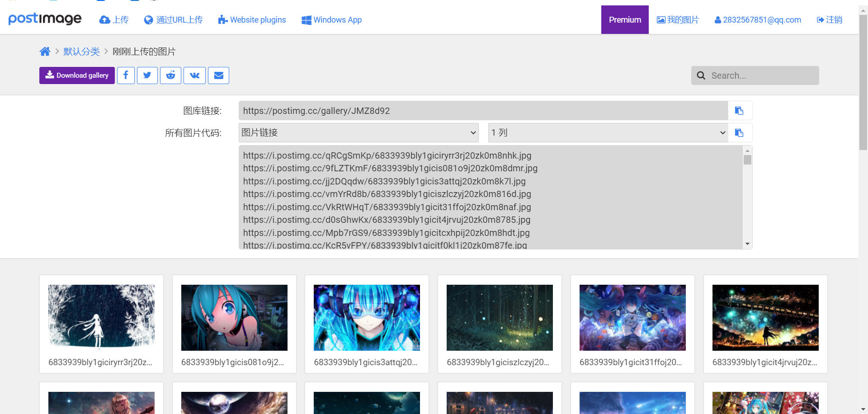
Task: Navigate to 默认分类 breadcrumb link
Action: point(81,52)
